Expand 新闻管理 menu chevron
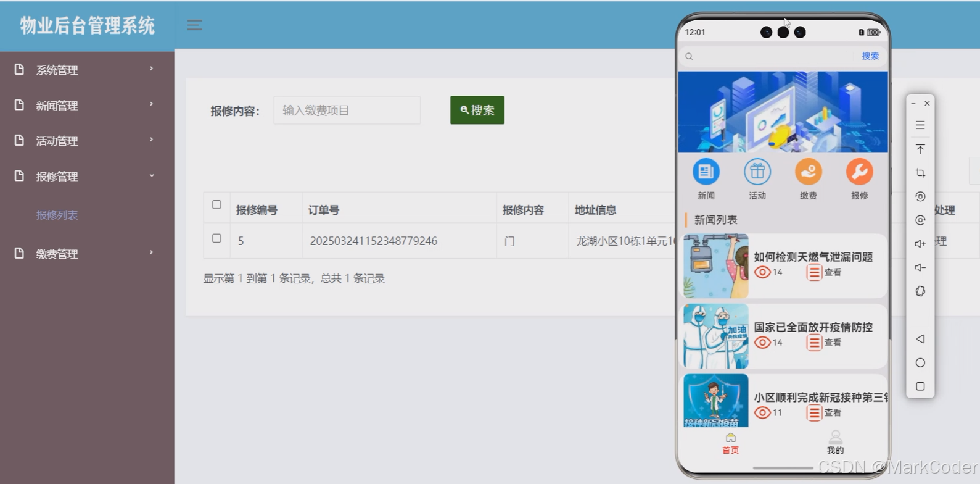Image resolution: width=980 pixels, height=484 pixels. tap(151, 104)
